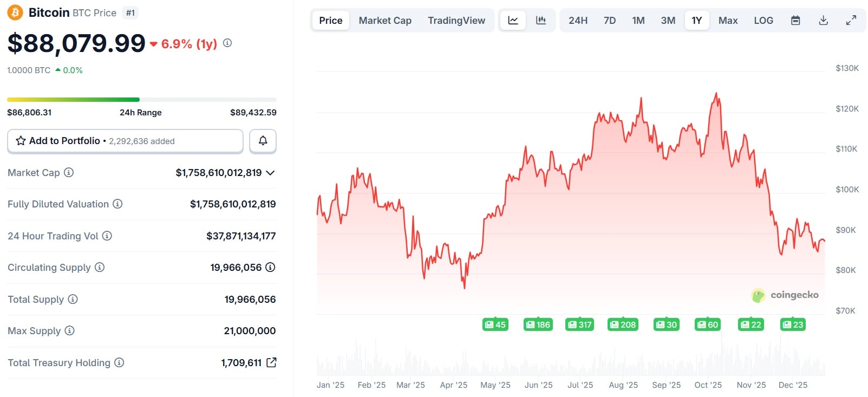Image resolution: width=868 pixels, height=397 pixels.
Task: Open the TradingView chart tab
Action: tap(456, 21)
